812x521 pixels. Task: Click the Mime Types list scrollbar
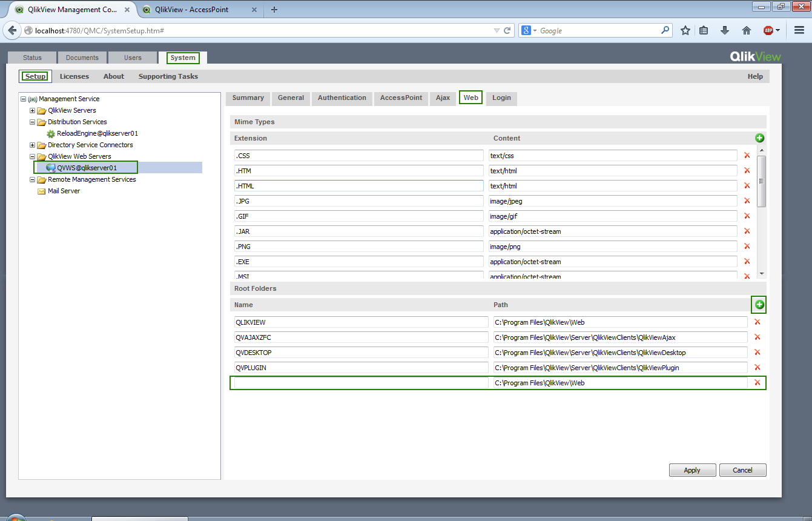[762, 182]
